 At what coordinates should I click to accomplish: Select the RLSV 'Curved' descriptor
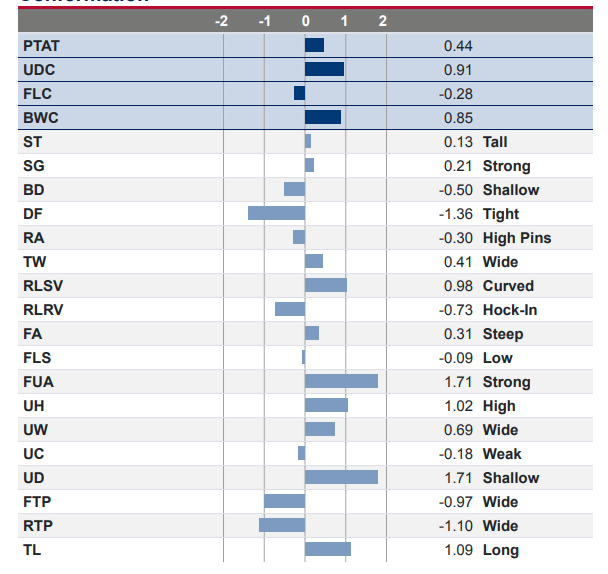[508, 286]
